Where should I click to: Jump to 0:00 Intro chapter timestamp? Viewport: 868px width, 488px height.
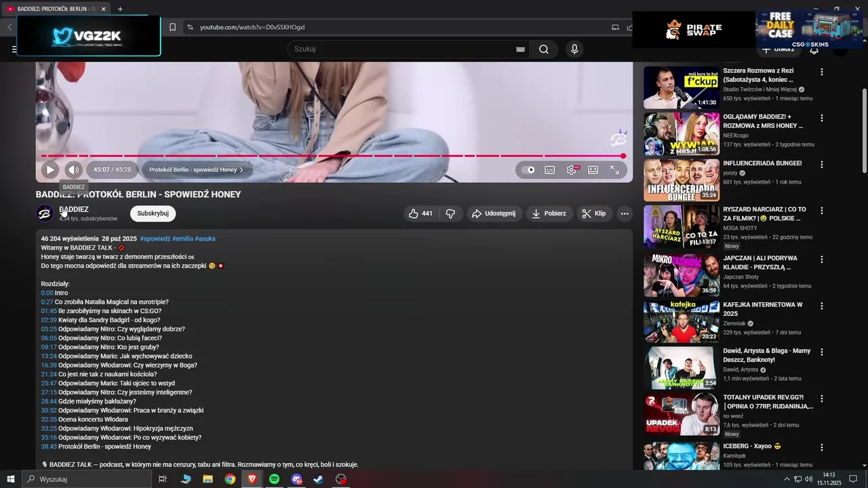pyautogui.click(x=47, y=293)
